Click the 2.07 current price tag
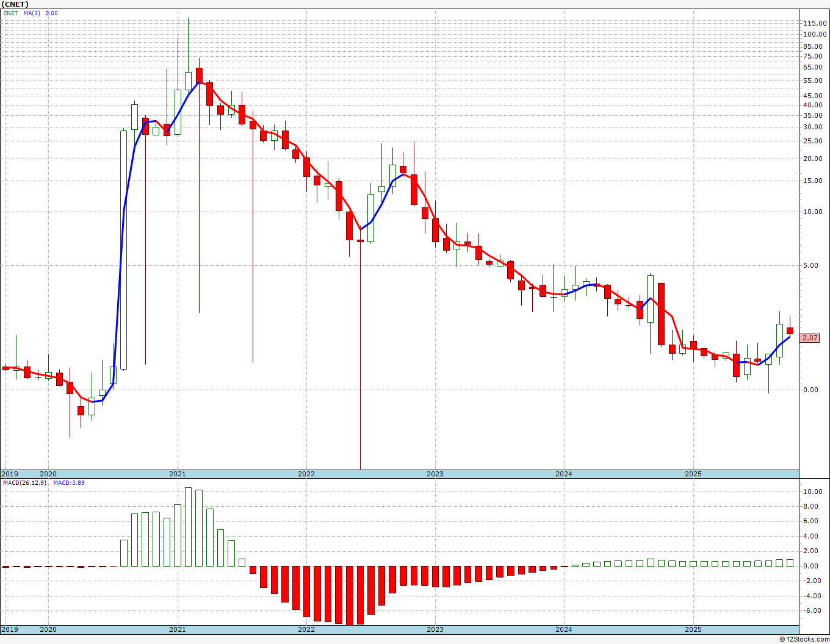Screen dimensions: 830x644 [810, 338]
